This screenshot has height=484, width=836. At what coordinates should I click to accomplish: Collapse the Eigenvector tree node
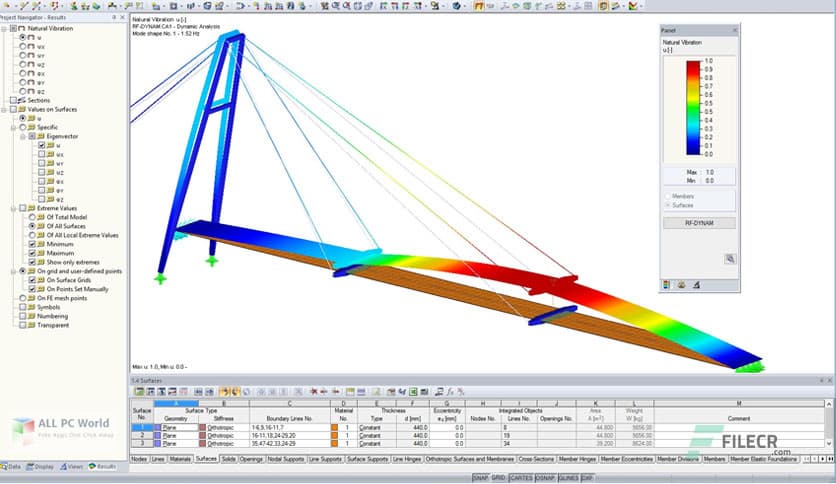click(23, 136)
